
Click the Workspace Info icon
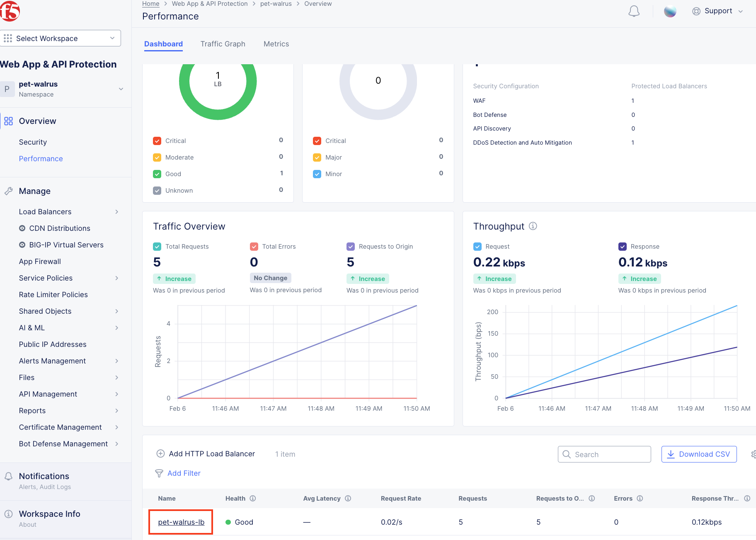coord(8,514)
